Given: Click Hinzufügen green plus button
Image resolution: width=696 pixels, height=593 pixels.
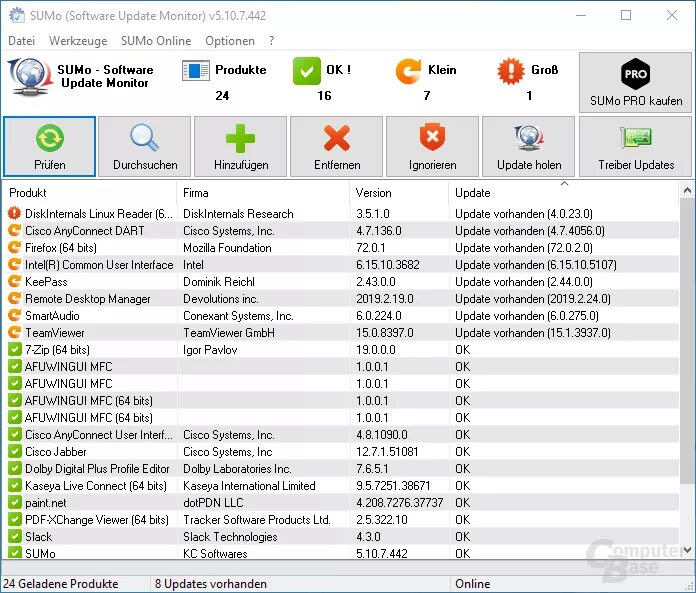Looking at the screenshot, I should [241, 146].
